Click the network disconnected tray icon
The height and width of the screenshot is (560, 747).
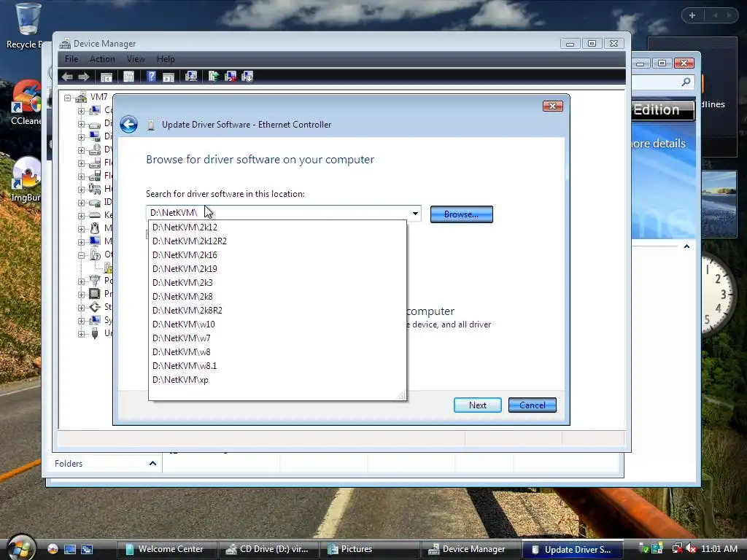pyautogui.click(x=677, y=549)
